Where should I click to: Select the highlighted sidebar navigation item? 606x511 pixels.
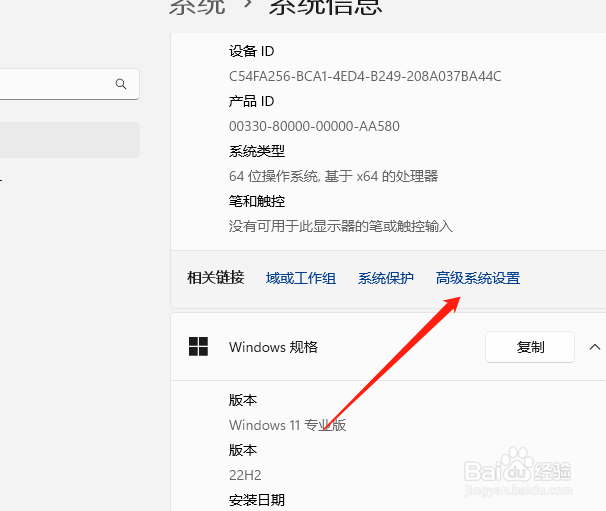[70, 140]
